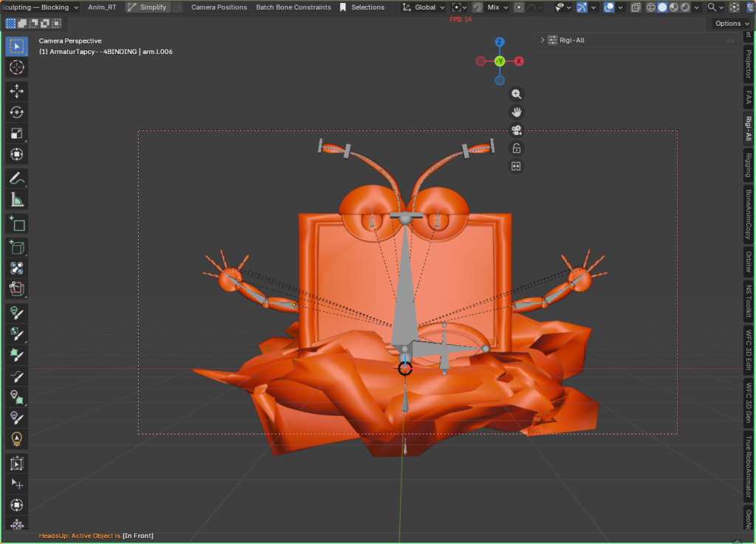The width and height of the screenshot is (756, 544).
Task: Open the Rigging sidebar tab
Action: (x=748, y=165)
